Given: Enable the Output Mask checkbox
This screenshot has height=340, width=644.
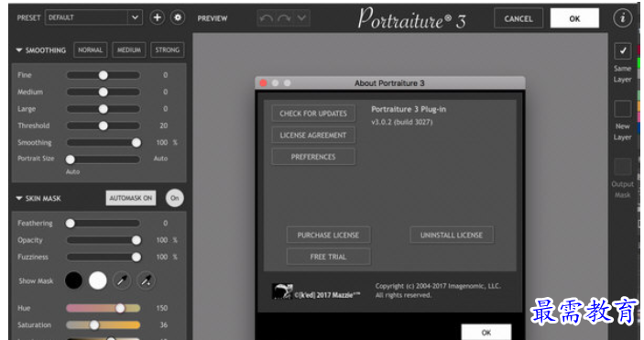Looking at the screenshot, I should [623, 167].
